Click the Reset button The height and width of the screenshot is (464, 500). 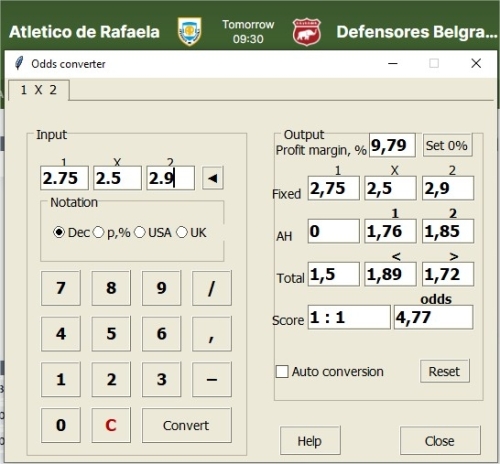(x=445, y=371)
